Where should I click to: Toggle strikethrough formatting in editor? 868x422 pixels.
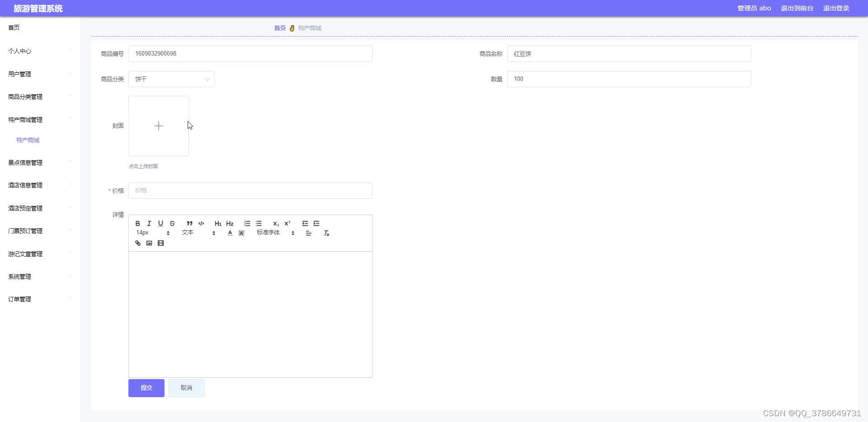[172, 224]
